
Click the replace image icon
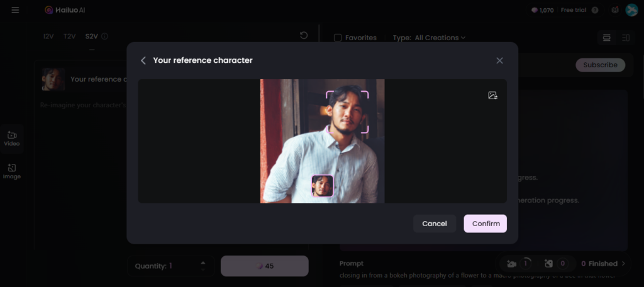[493, 95]
